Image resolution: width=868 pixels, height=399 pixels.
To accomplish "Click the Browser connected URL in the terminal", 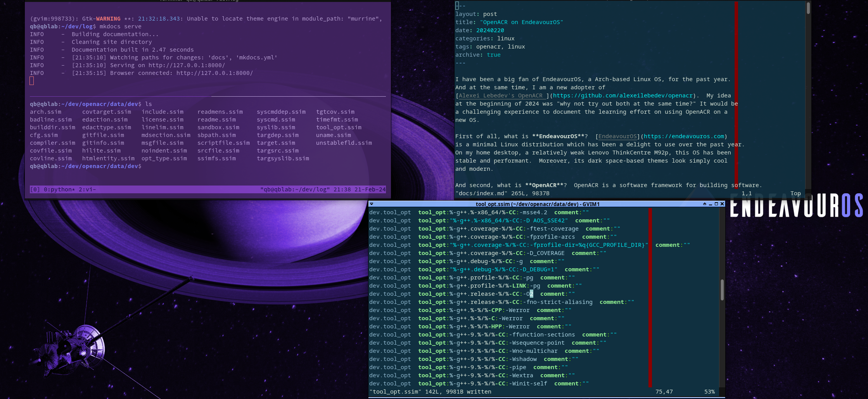I will [x=214, y=73].
